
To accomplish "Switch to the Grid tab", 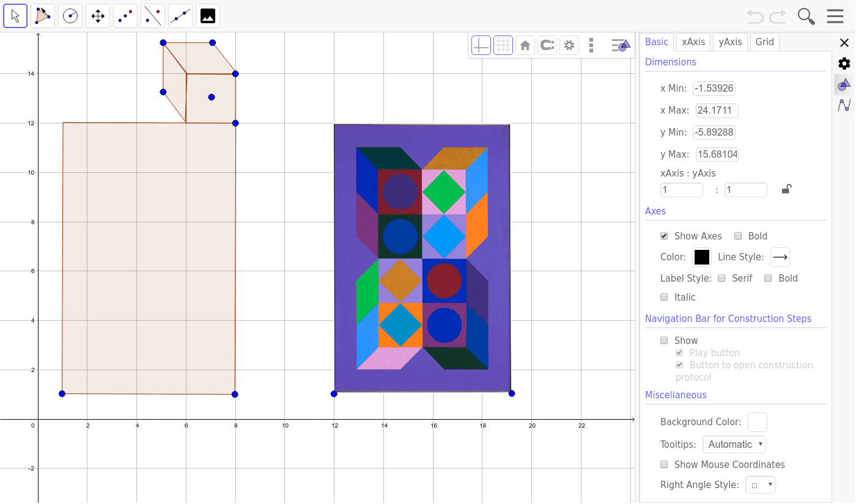I will click(765, 42).
